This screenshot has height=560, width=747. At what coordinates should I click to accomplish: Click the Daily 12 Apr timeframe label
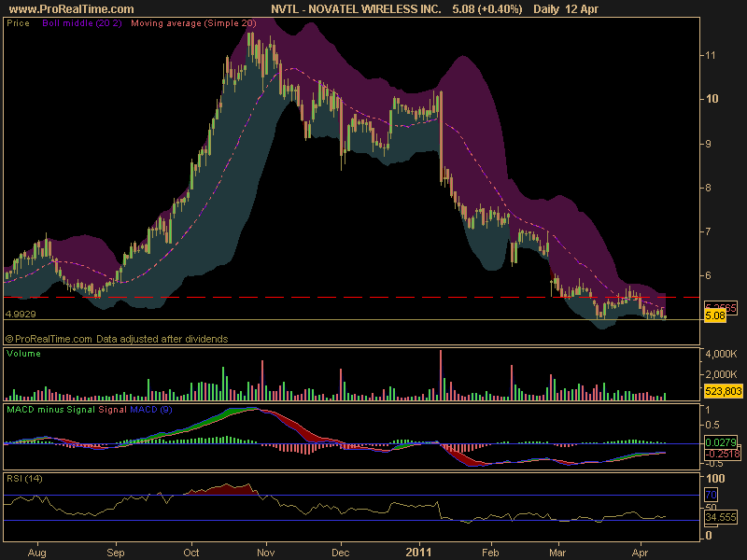click(566, 9)
